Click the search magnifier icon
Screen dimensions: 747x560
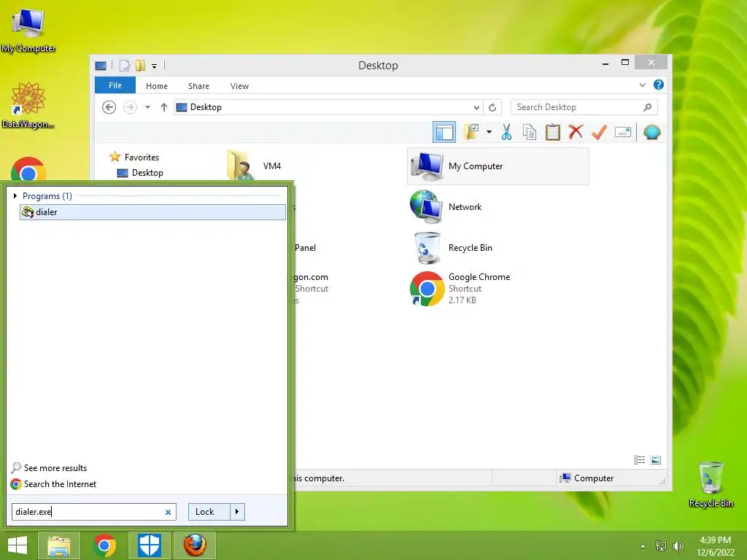tap(647, 107)
